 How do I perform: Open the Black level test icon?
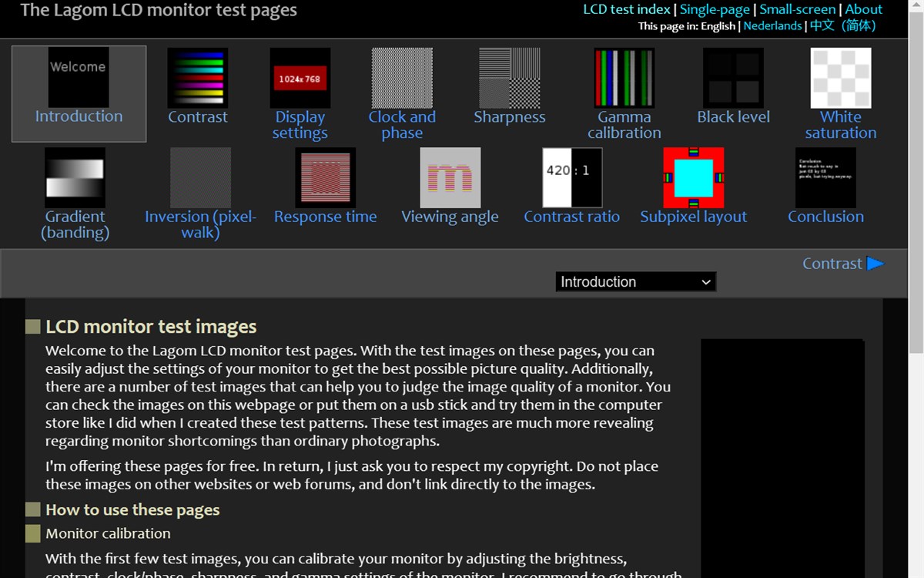coord(732,76)
